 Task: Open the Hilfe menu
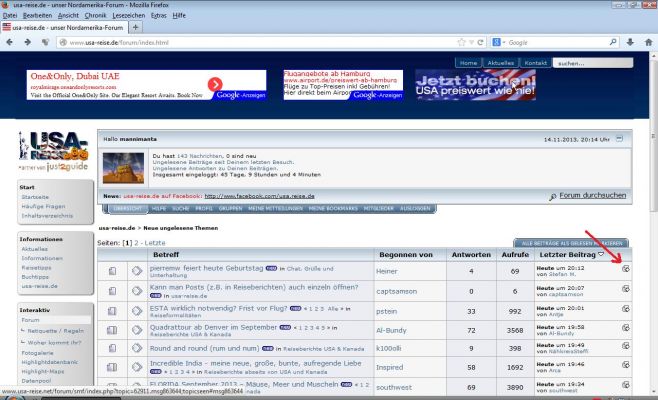[179, 16]
